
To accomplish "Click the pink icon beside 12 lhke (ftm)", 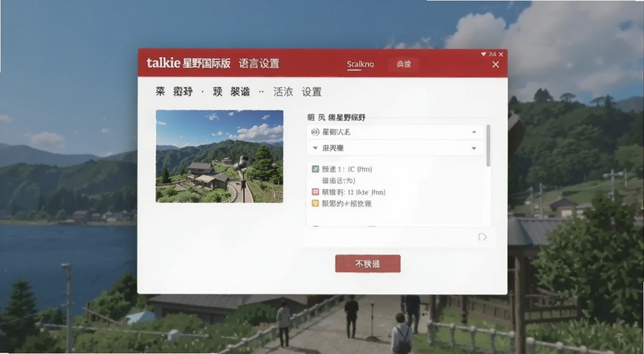I will pos(316,191).
